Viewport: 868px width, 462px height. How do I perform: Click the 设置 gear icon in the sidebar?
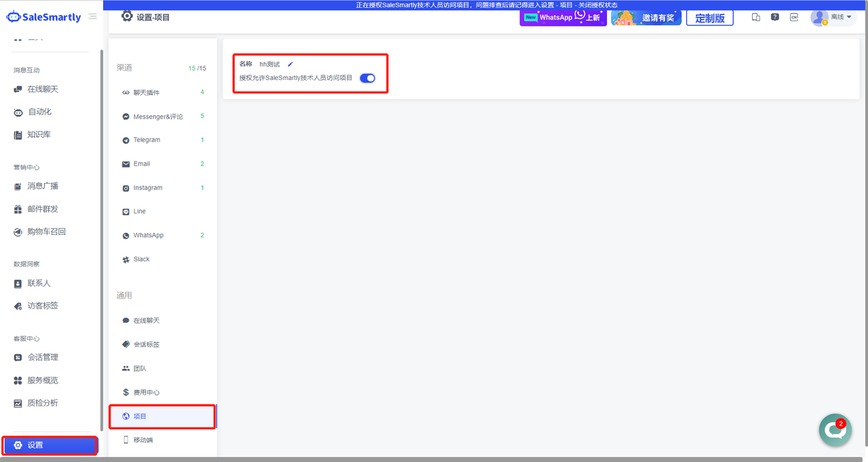[x=18, y=445]
